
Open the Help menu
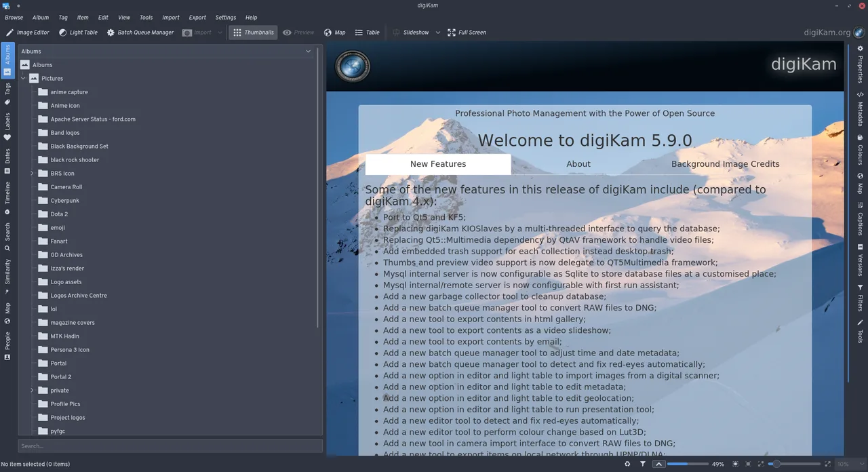pyautogui.click(x=251, y=18)
